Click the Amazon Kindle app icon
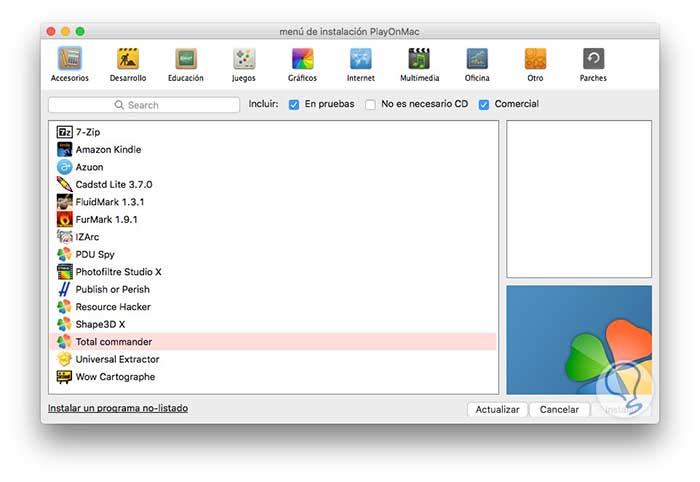 click(x=64, y=150)
